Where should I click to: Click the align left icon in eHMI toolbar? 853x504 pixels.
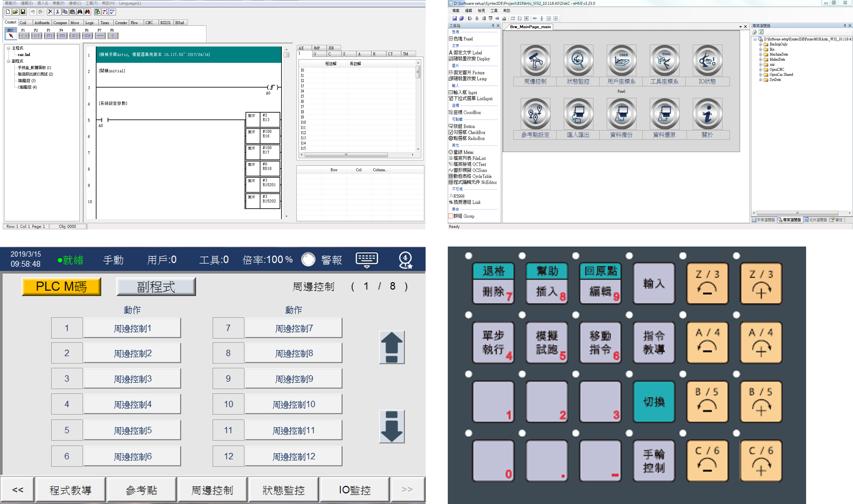(470, 19)
